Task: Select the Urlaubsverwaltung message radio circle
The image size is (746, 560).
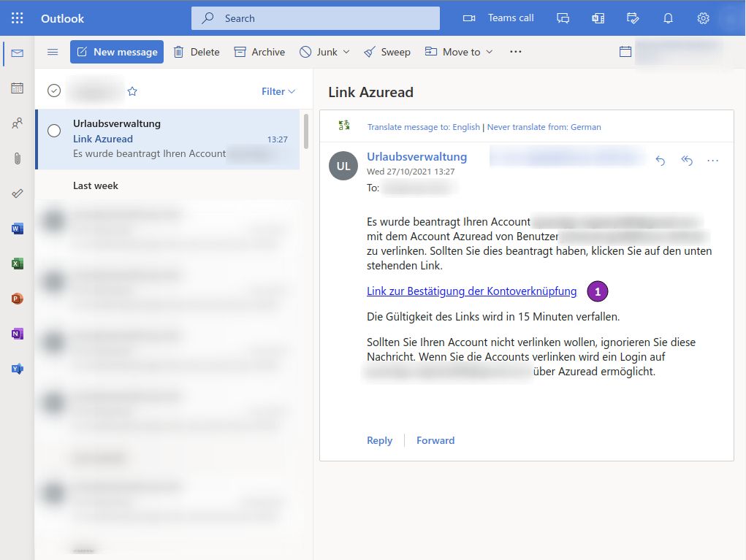Action: pos(54,131)
